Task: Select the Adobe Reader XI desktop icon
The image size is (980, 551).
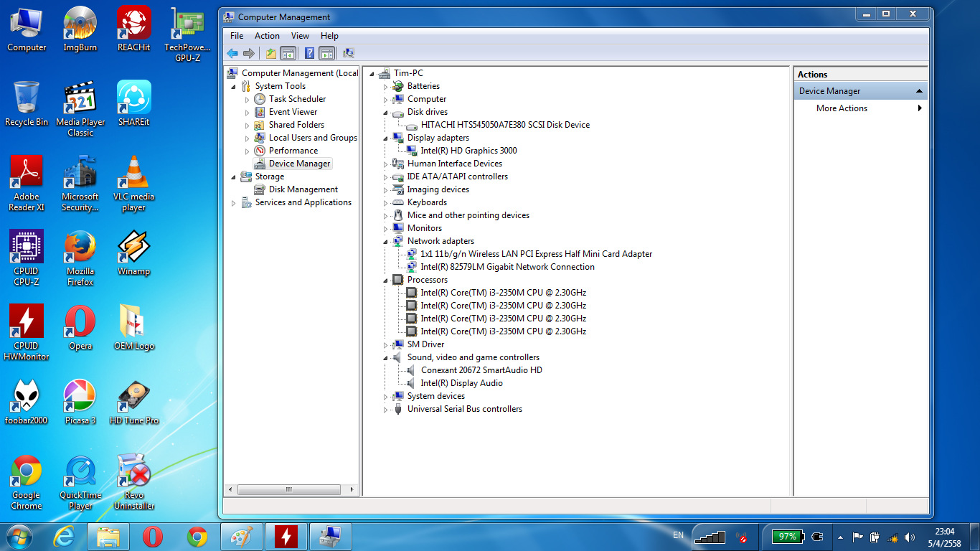Action: point(27,184)
